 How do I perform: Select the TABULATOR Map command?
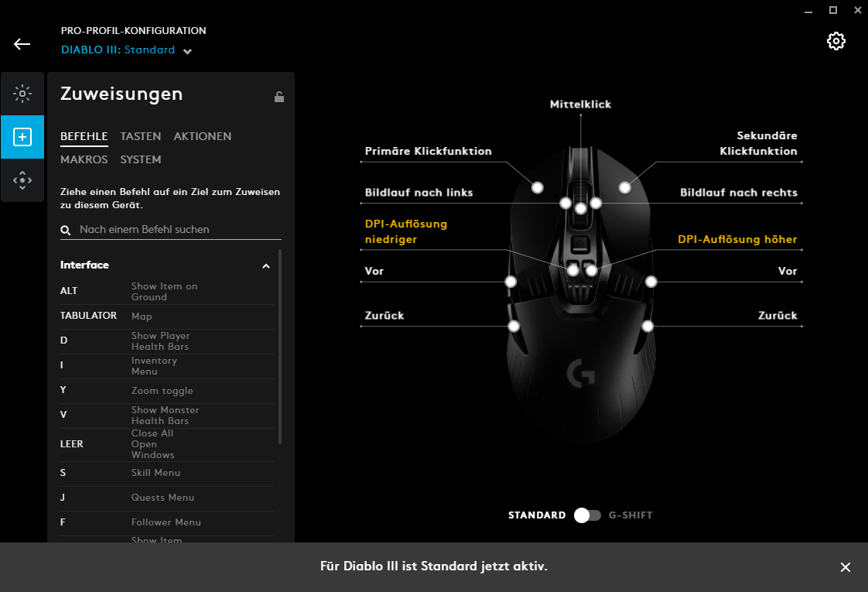coord(166,317)
